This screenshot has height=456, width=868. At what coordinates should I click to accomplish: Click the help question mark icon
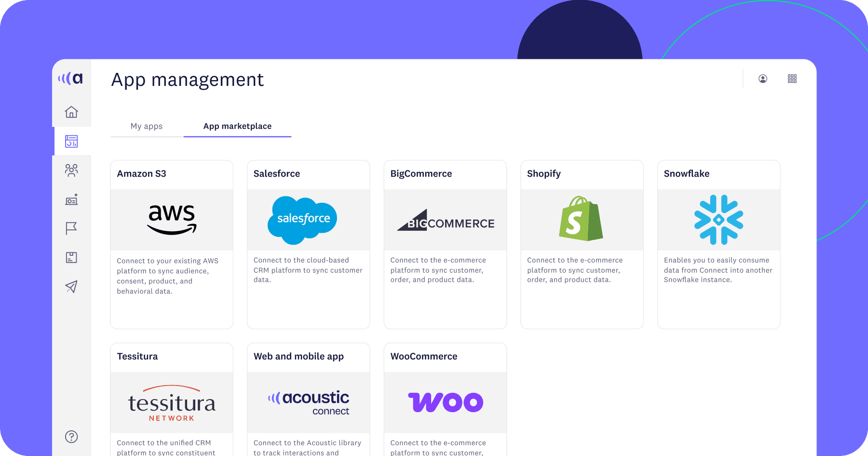71,437
